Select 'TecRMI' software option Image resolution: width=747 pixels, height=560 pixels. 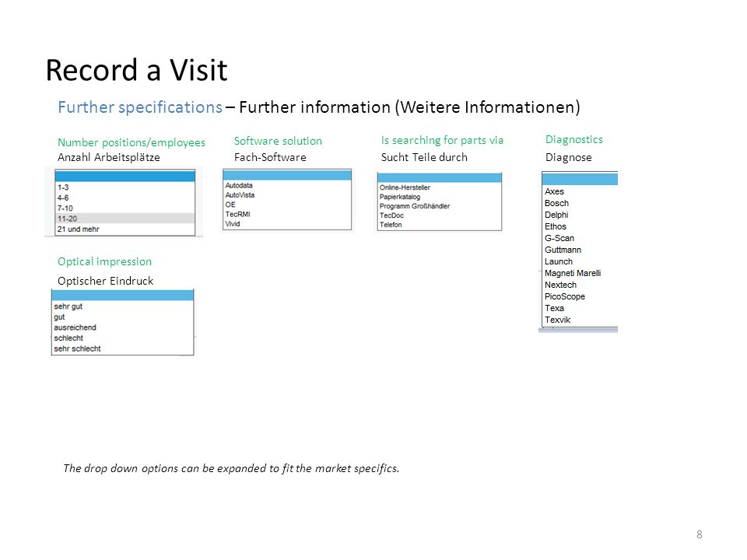[287, 214]
